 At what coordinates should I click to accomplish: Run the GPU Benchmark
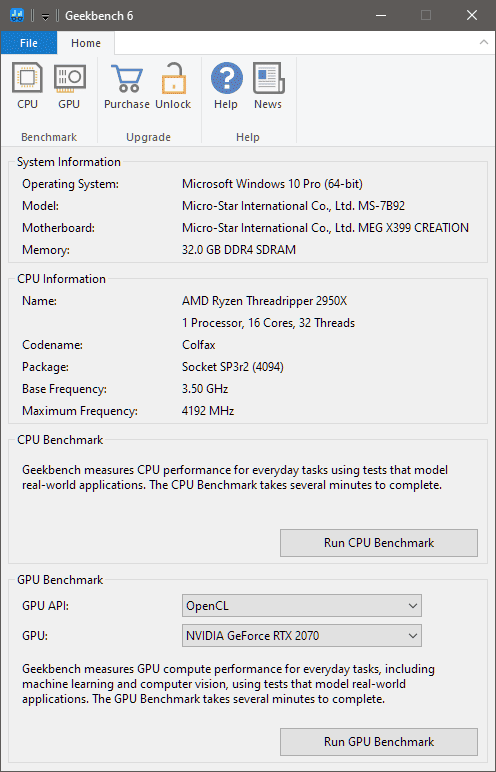[x=379, y=741]
